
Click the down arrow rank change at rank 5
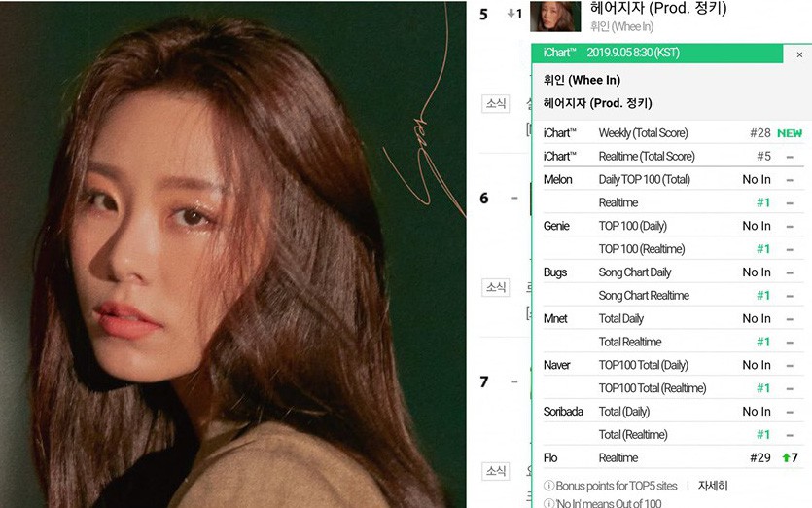click(x=511, y=14)
